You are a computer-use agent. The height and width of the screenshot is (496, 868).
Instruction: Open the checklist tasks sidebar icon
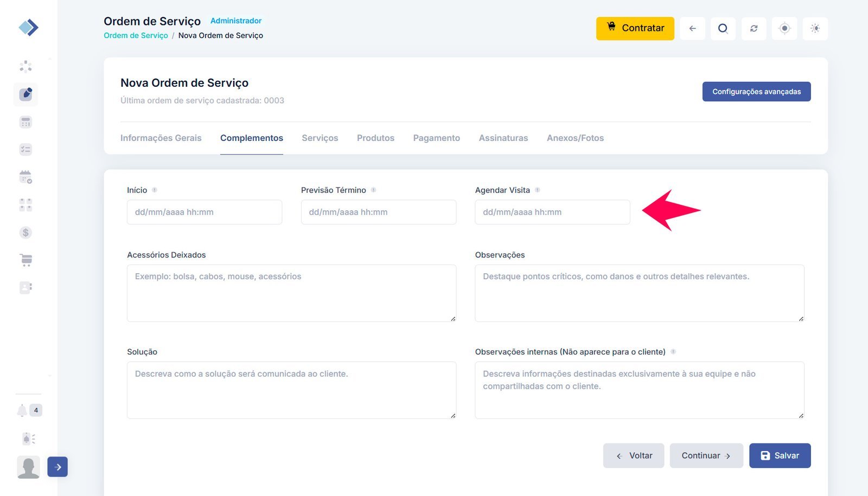25,150
